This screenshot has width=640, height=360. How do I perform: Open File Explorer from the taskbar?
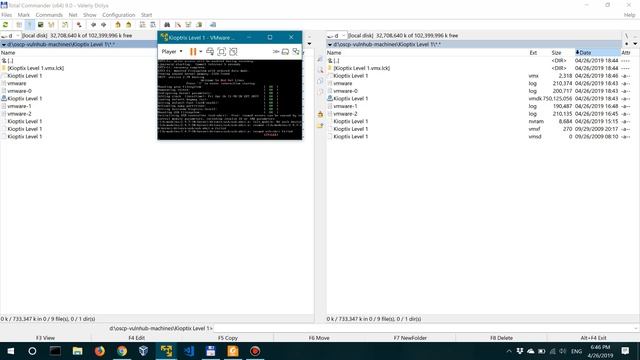[x=77, y=351]
